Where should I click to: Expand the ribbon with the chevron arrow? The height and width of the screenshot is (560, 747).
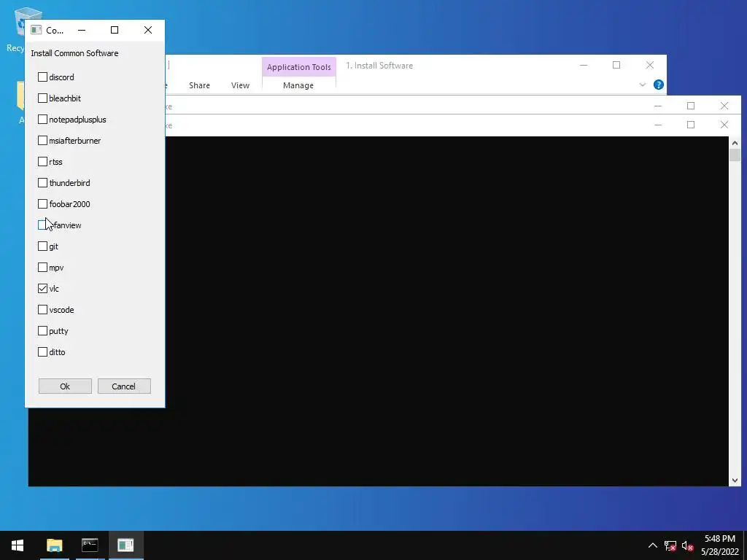(x=642, y=85)
